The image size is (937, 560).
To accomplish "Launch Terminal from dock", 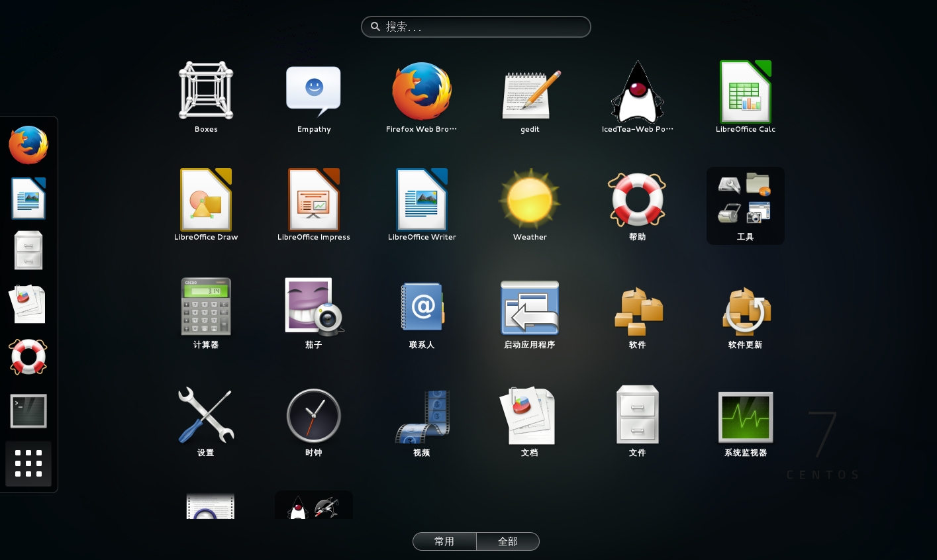I will pyautogui.click(x=28, y=411).
